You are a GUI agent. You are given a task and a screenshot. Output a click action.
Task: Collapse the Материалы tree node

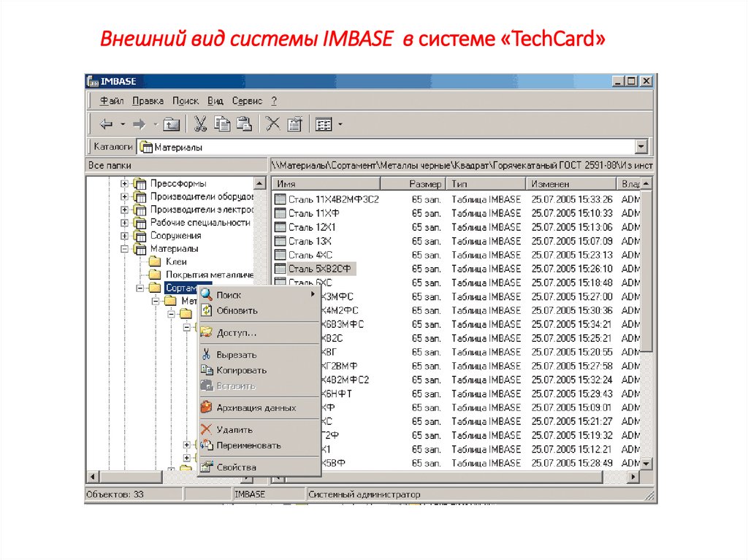pyautogui.click(x=124, y=249)
